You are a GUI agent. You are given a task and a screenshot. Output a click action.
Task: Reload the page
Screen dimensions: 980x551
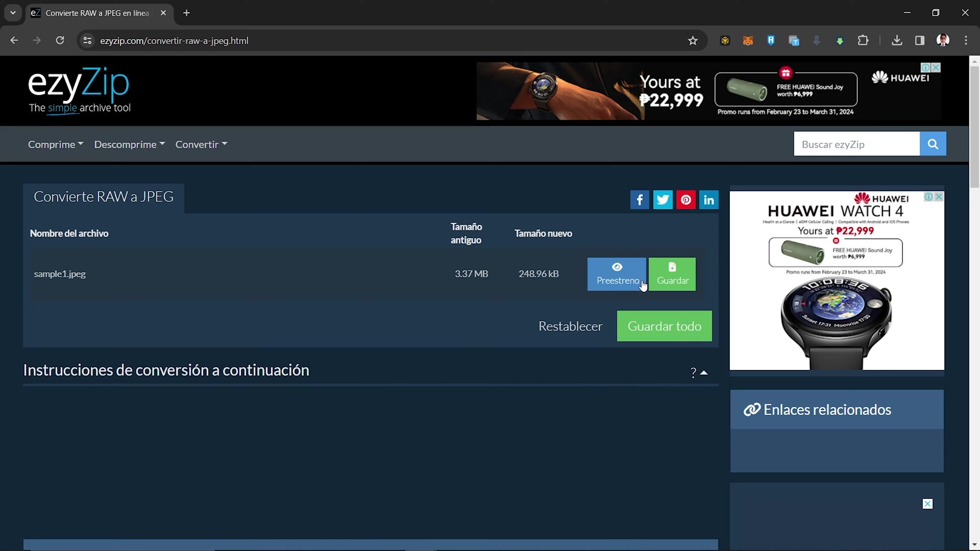coord(60,41)
